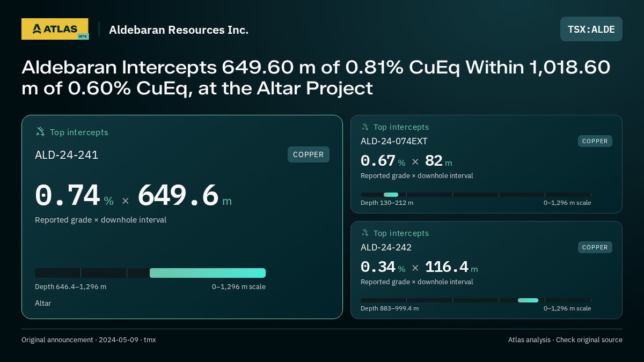
Task: Click the drill icon in the ALD-24-242 card
Action: (x=365, y=233)
